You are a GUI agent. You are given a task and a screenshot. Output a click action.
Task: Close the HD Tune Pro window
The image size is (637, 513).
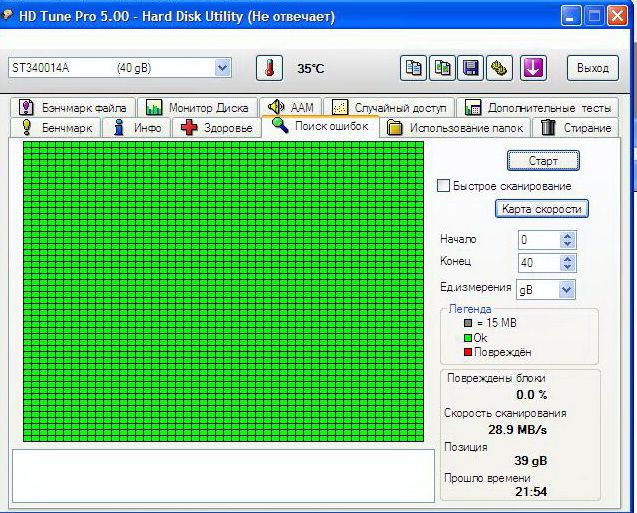coord(617,16)
